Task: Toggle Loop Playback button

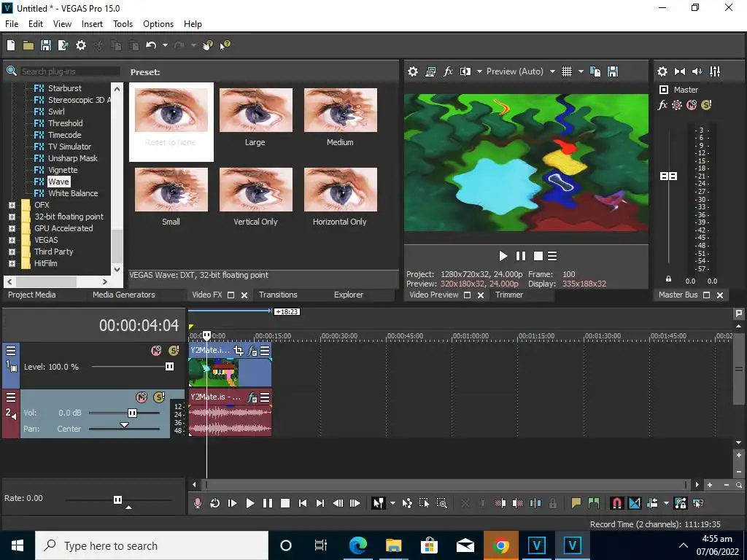Action: [215, 503]
